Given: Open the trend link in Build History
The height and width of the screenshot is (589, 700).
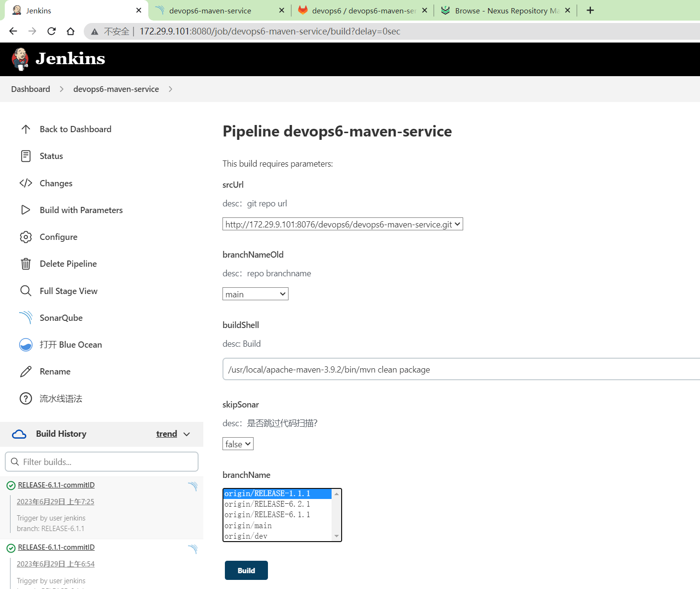Looking at the screenshot, I should pyautogui.click(x=167, y=434).
